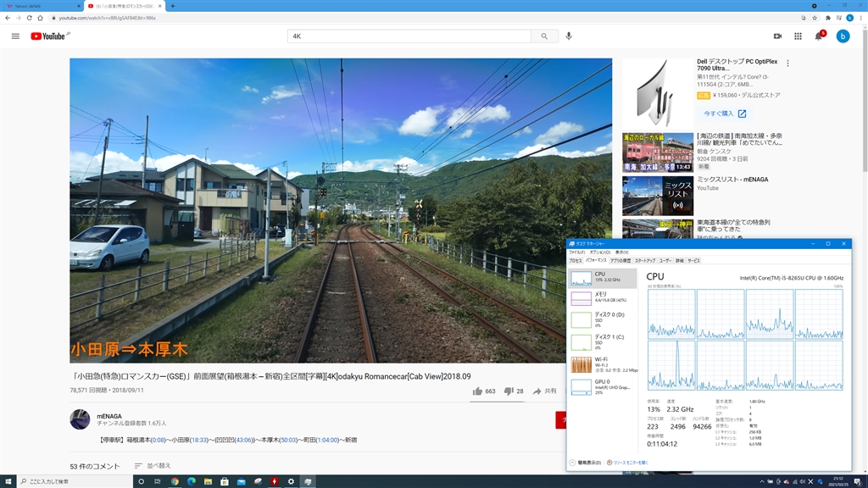Open a new Chrome tab
Viewport: 868px width, 488px height.
tap(173, 6)
